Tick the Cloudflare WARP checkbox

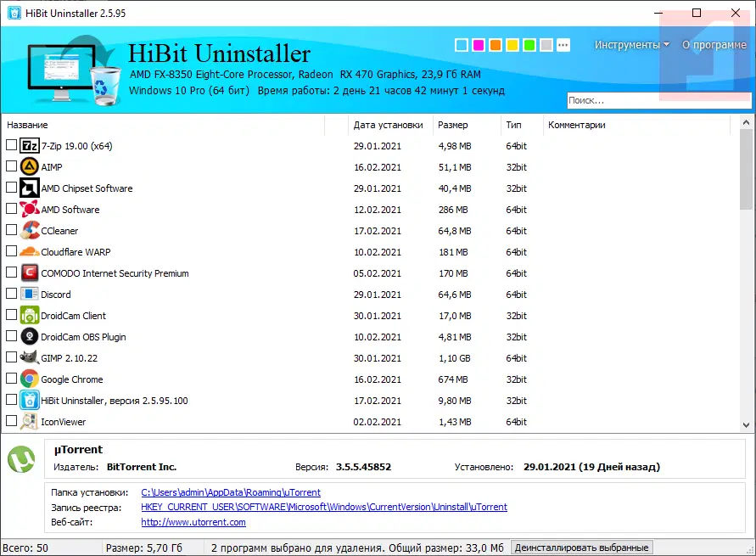pos(12,250)
